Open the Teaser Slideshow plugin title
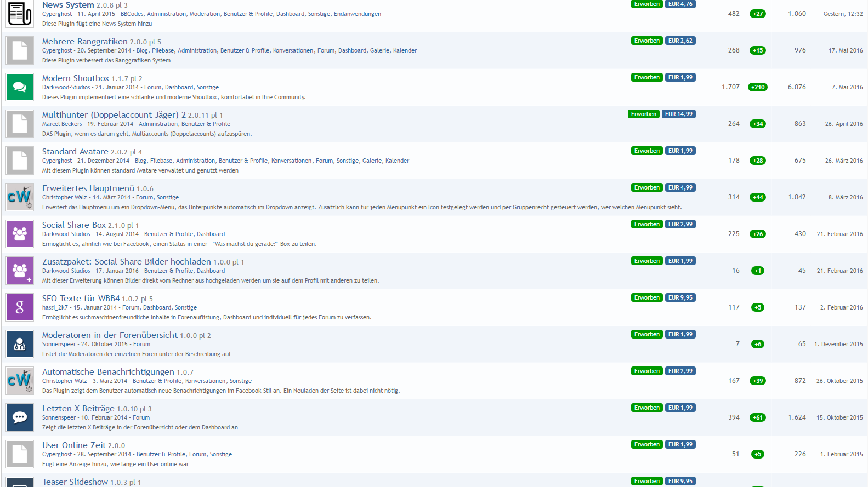 (75, 482)
